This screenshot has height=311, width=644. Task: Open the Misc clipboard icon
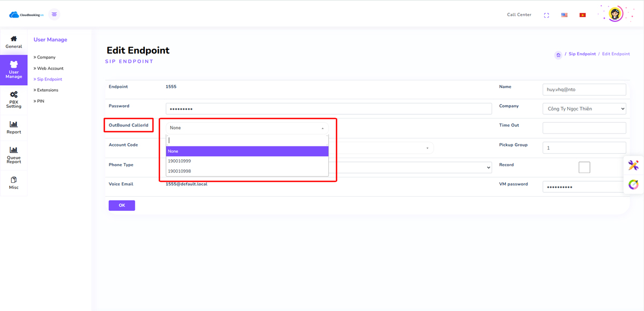pos(14,180)
